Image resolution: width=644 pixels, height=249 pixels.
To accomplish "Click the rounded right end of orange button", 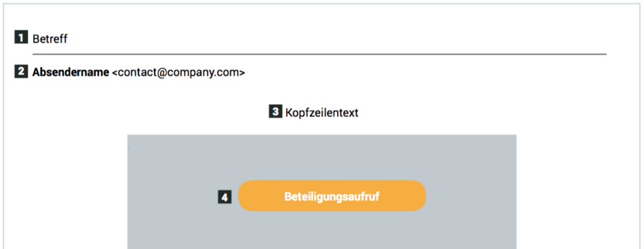I will click(x=417, y=196).
